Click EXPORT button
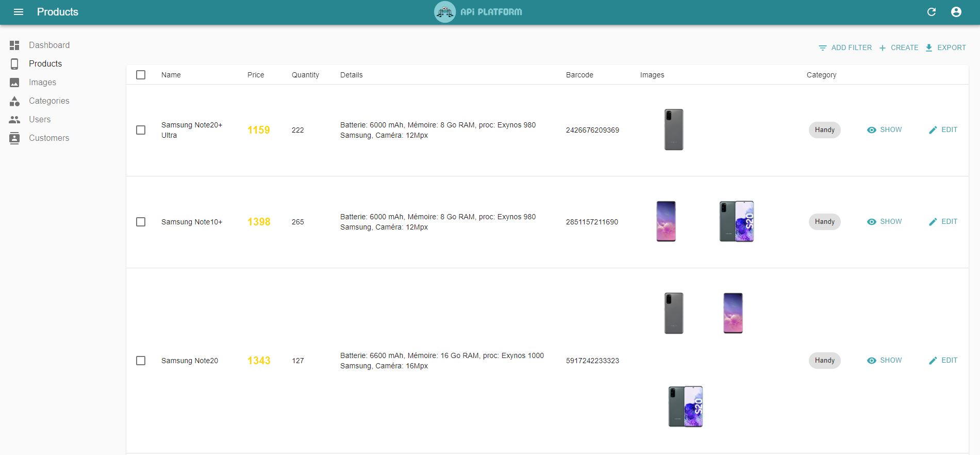Image resolution: width=980 pixels, height=455 pixels. click(x=945, y=47)
